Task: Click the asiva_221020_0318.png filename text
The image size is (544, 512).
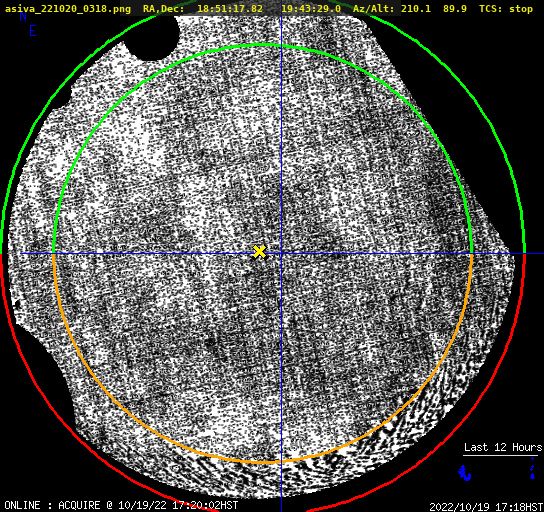Action: [x=68, y=9]
